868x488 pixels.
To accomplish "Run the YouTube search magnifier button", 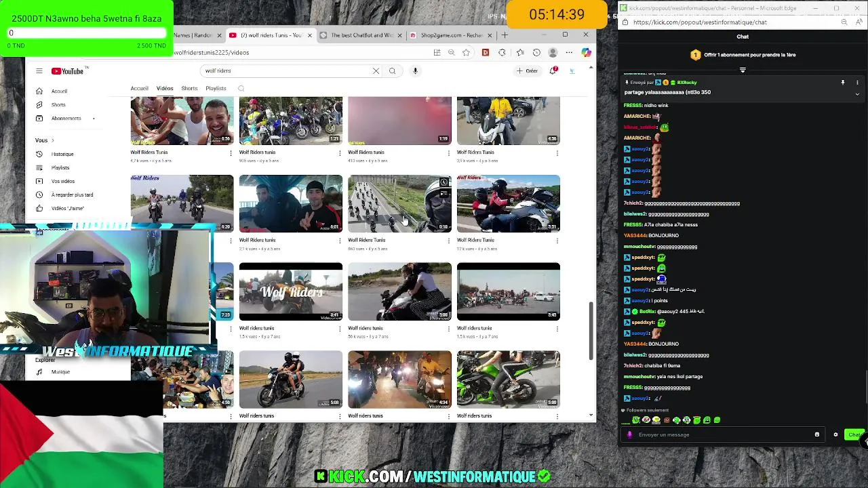I will (x=392, y=70).
